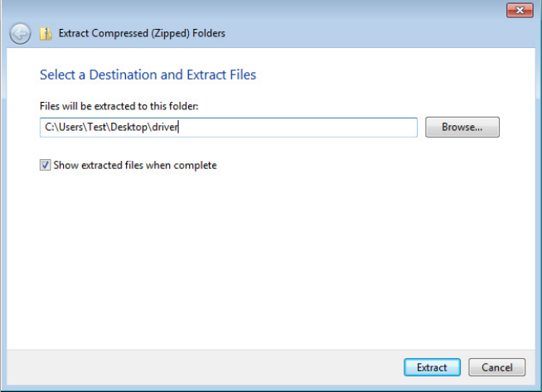Click 'Users' segment of the destination path
Image resolution: width=542 pixels, height=392 pixels.
tap(70, 128)
